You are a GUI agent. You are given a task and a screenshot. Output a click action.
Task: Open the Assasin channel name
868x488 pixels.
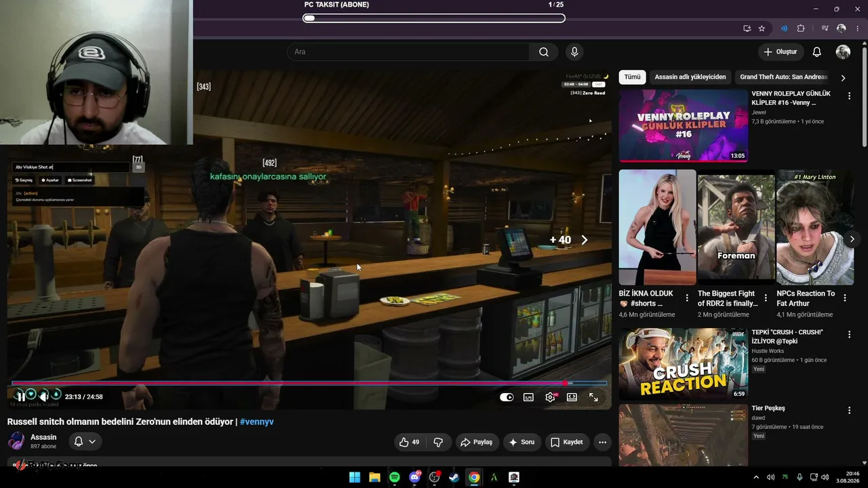point(43,437)
